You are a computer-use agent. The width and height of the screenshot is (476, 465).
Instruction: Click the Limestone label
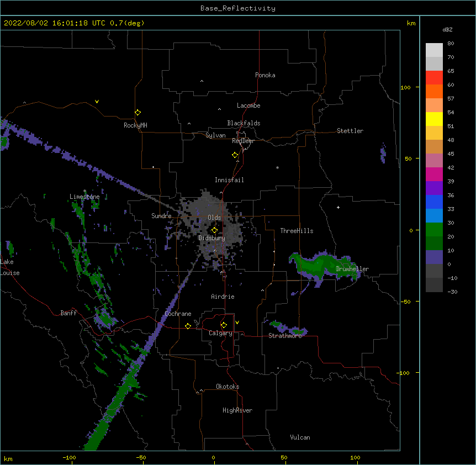[84, 197]
